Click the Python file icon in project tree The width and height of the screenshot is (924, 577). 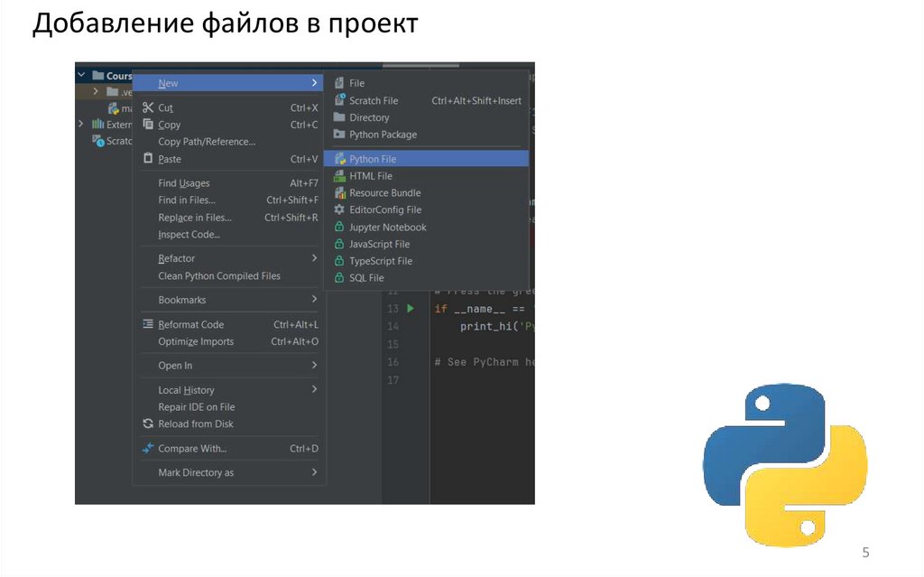[113, 108]
